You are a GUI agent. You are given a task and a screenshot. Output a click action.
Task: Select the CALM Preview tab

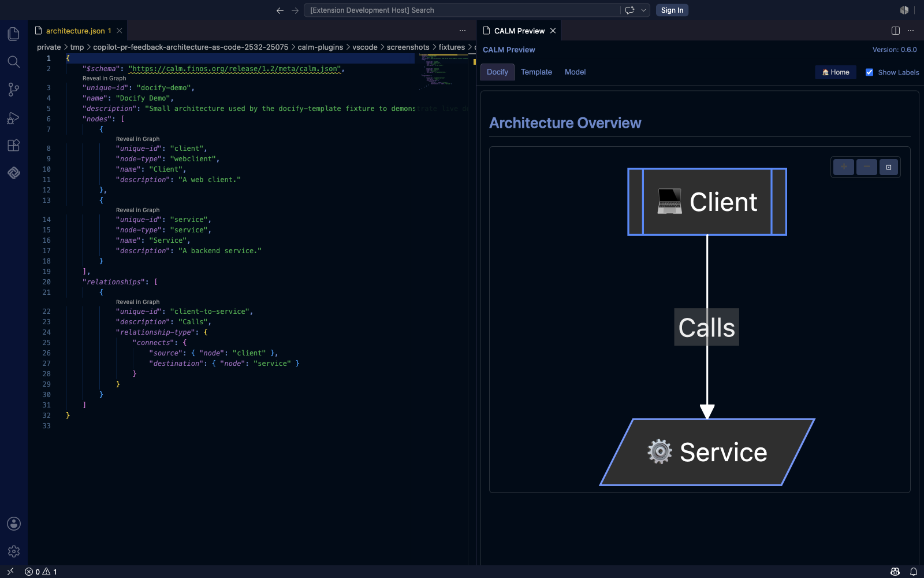tap(519, 31)
